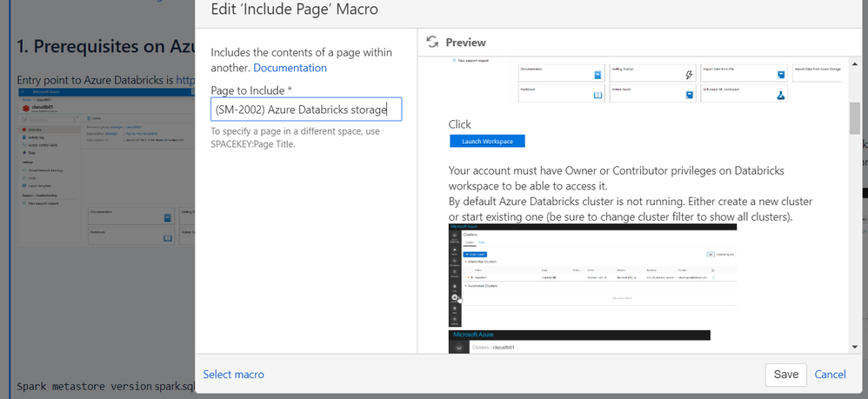Save the Include Page macro
The height and width of the screenshot is (399, 868).
tap(786, 375)
